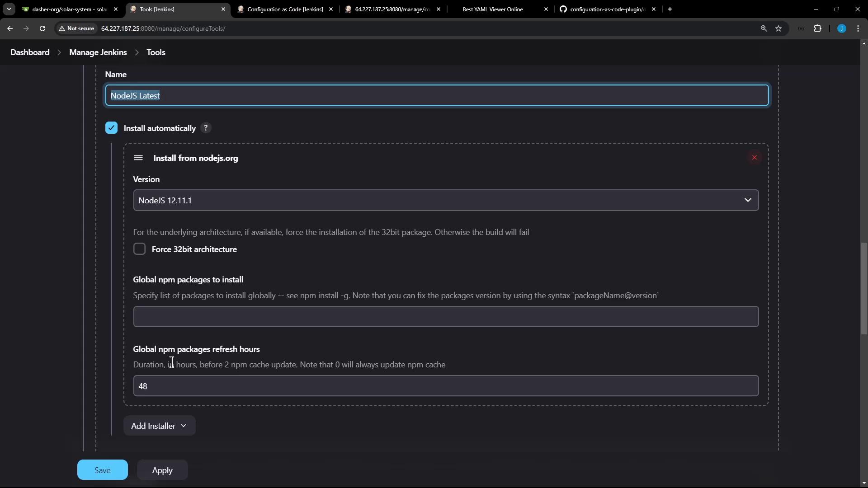Open the NodeJS 12.11.1 version dropdown
Screen dimensions: 868x488
445,200
